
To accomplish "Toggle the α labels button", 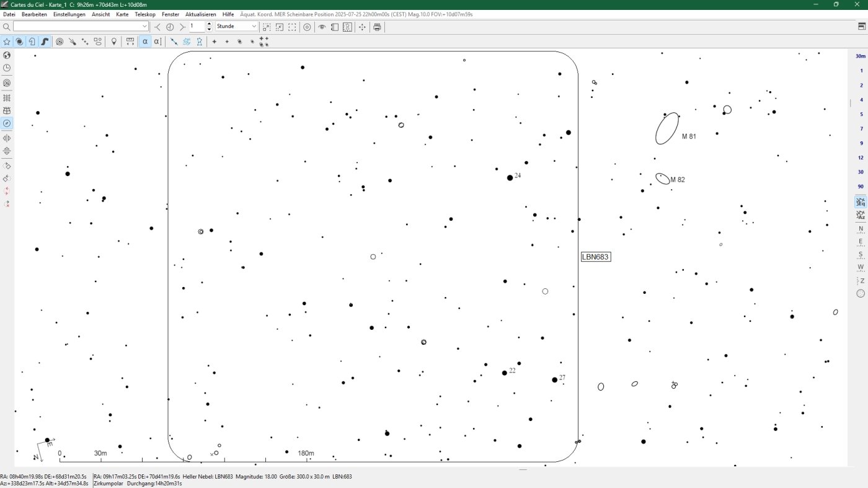I will click(144, 42).
